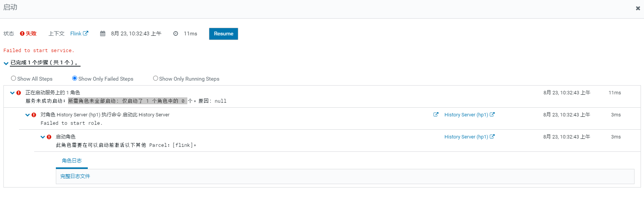The width and height of the screenshot is (644, 202).
Task: Click the Flink external link icon
Action: point(86,33)
